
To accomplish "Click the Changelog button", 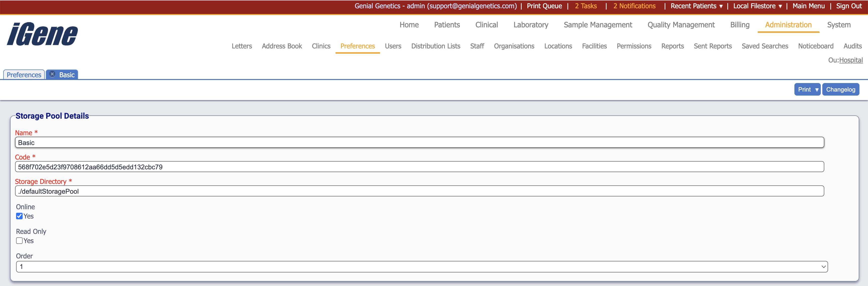I will click(x=840, y=90).
